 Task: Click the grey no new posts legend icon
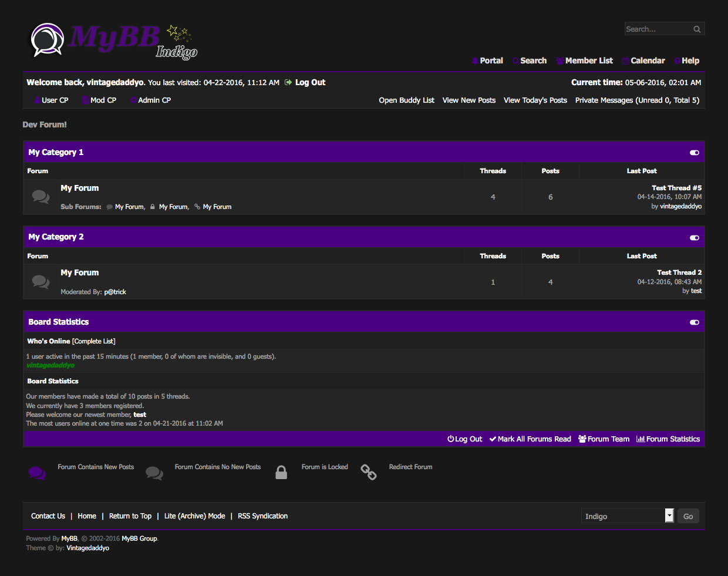[154, 473]
